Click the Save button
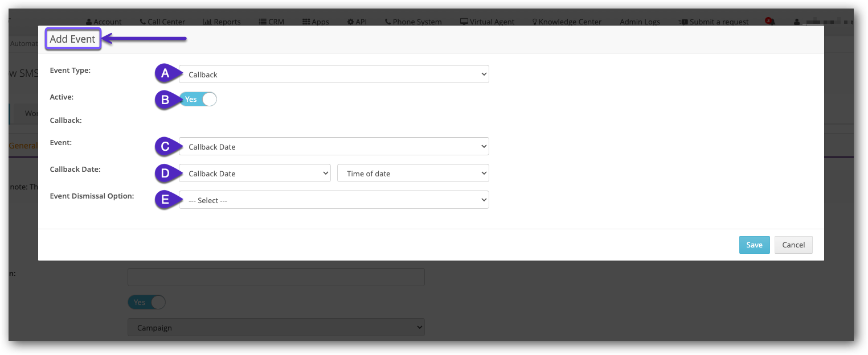Screen dimensions: 868x355 (x=754, y=245)
